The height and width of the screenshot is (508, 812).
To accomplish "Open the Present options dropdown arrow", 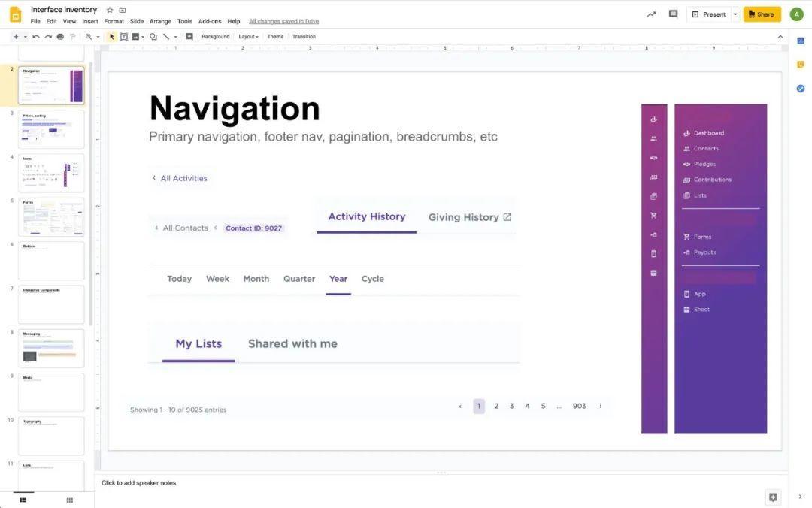I will [735, 14].
